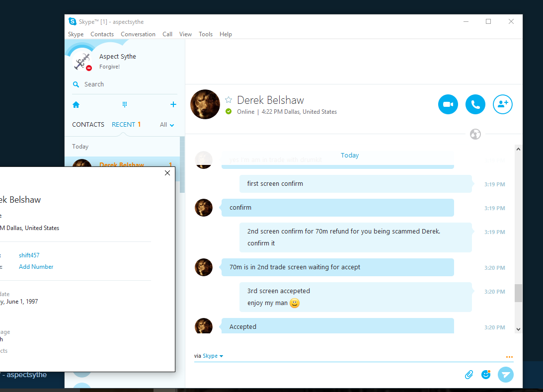Viewport: 543px width, 392px height.
Task: Click the '2nd screen confirm for 70m refund' message
Action: click(x=356, y=237)
